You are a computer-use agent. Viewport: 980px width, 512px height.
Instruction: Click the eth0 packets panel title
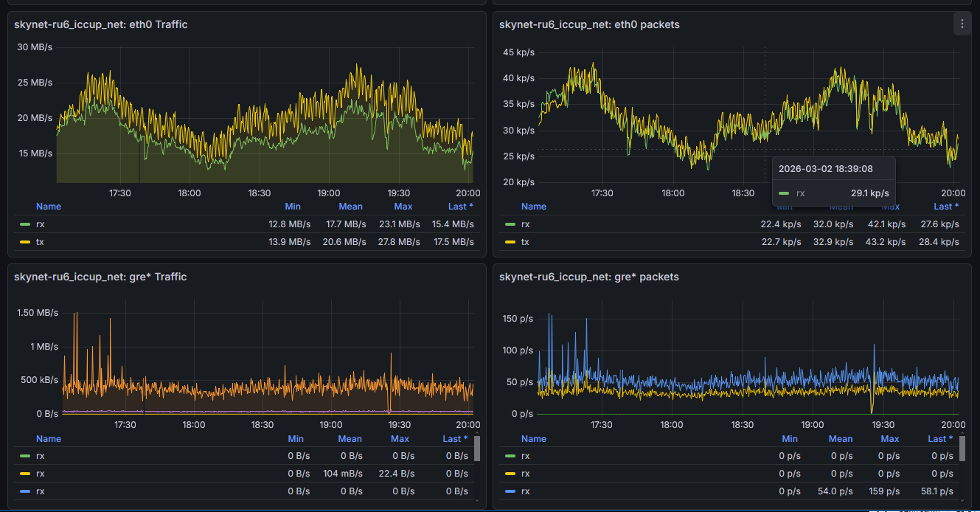pos(589,24)
